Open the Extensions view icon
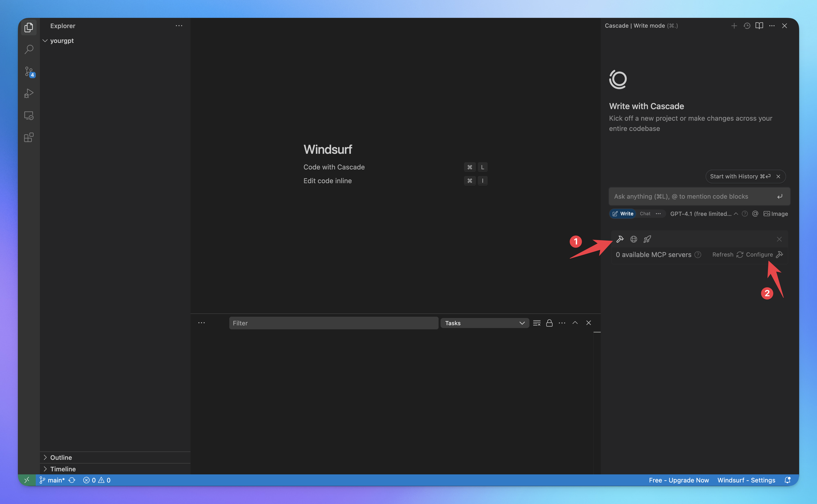Image resolution: width=817 pixels, height=504 pixels. [x=29, y=137]
